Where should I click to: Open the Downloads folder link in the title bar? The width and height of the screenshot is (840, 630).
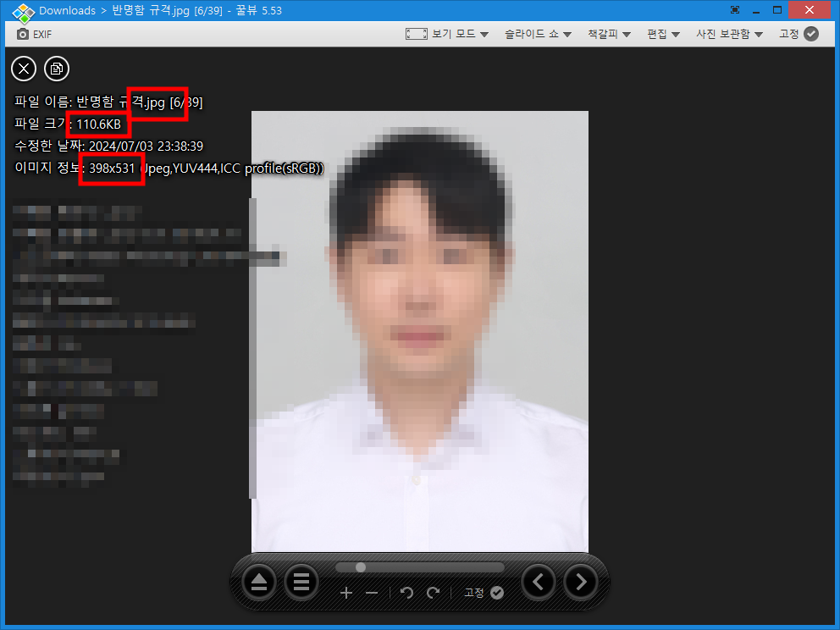(68, 10)
